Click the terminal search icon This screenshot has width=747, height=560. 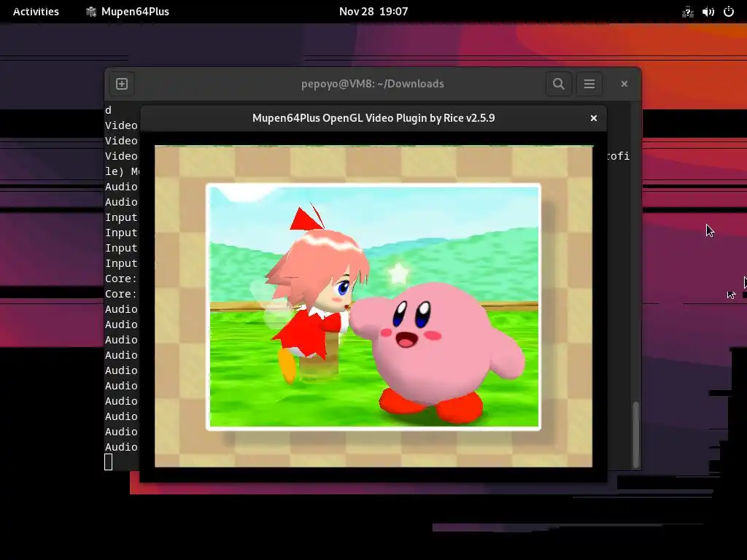(x=558, y=84)
